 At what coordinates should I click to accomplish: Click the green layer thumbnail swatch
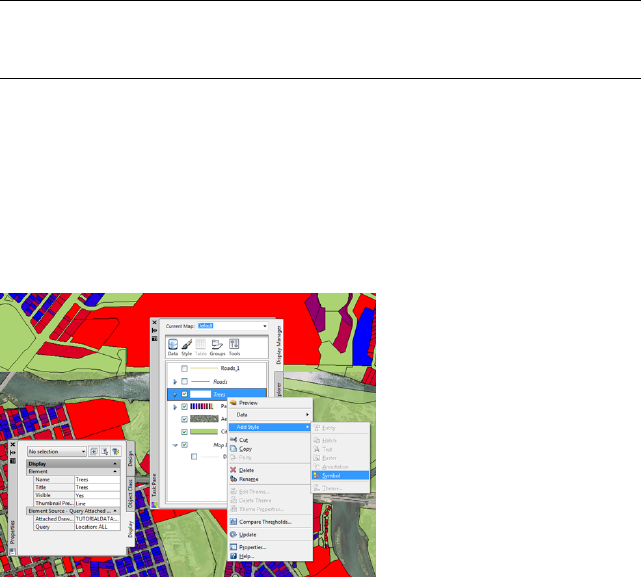click(204, 432)
